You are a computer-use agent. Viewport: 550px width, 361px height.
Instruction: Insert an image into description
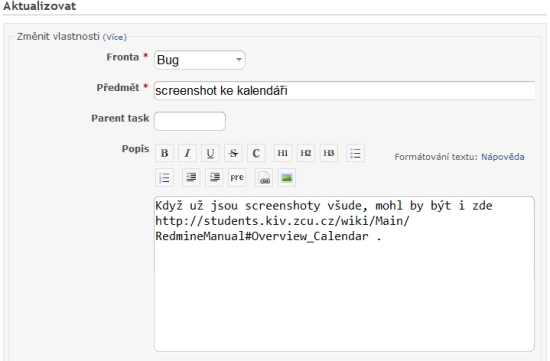click(x=287, y=178)
